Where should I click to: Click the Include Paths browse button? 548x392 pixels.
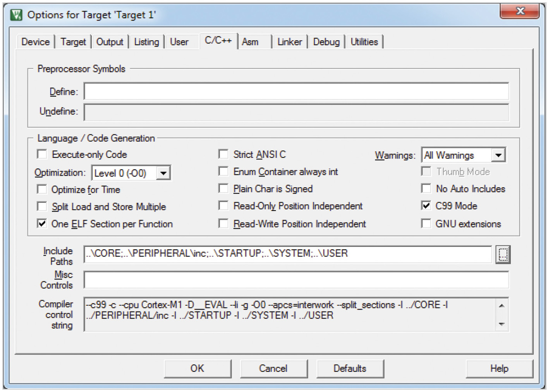pyautogui.click(x=503, y=254)
